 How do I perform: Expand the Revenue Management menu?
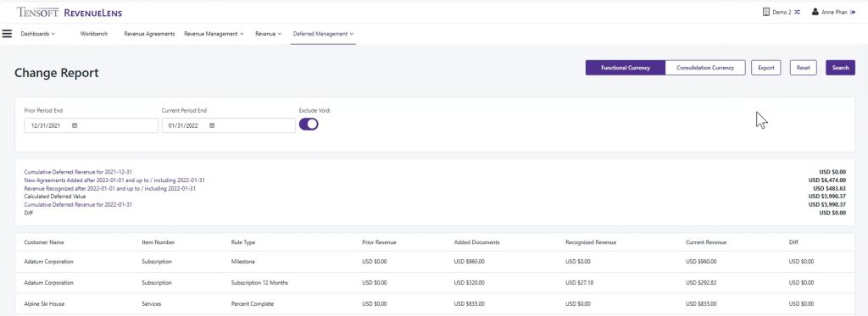(214, 34)
